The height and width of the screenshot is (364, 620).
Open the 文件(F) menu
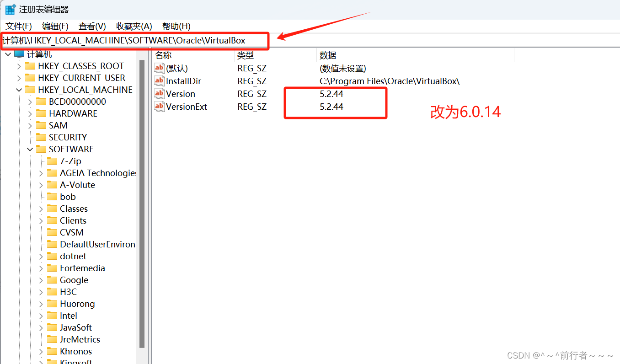point(19,26)
